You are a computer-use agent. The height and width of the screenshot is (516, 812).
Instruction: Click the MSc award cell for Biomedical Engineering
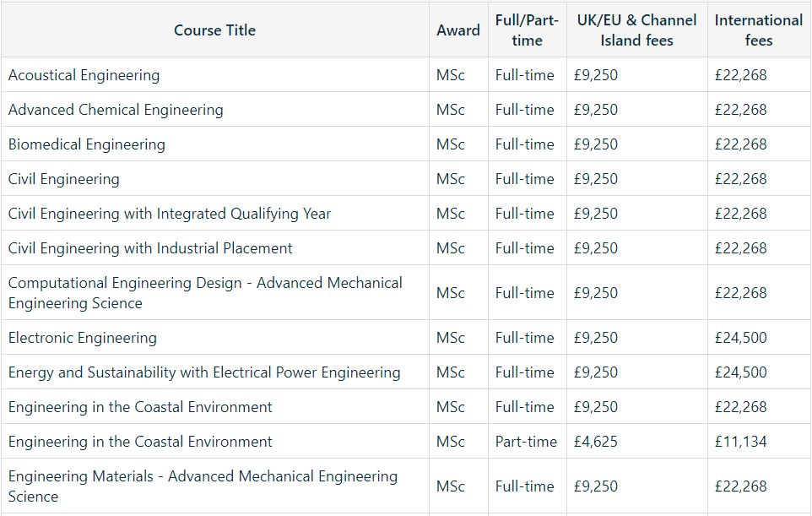pyautogui.click(x=451, y=144)
